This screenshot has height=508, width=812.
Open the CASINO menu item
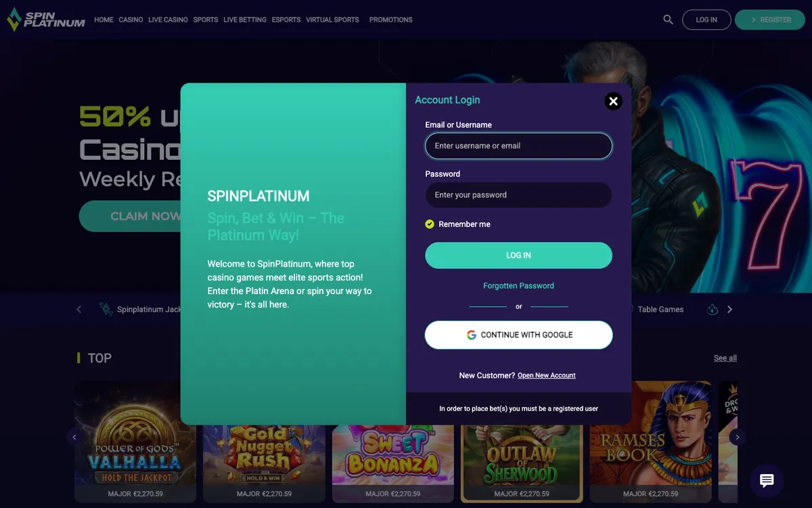(131, 20)
